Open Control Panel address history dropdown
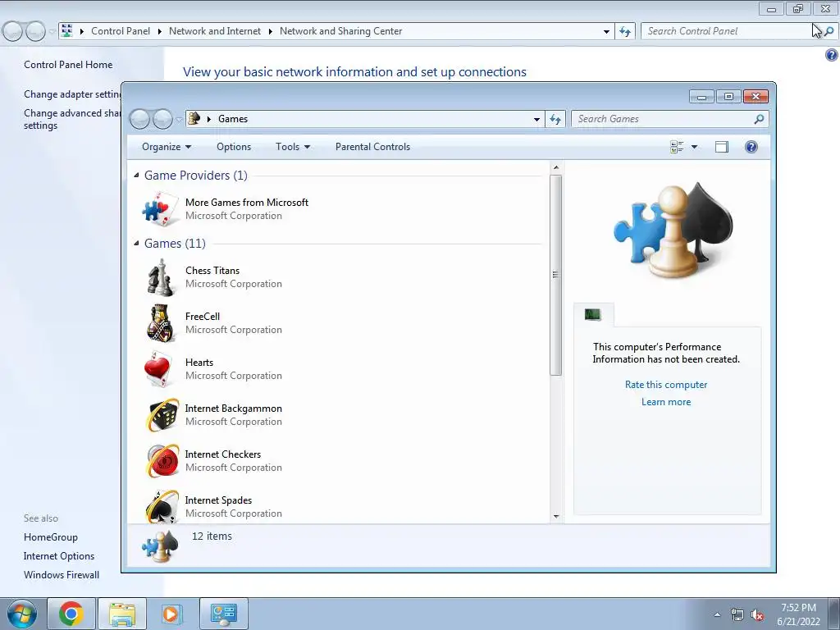Screen dimensions: 840x630 606,32
